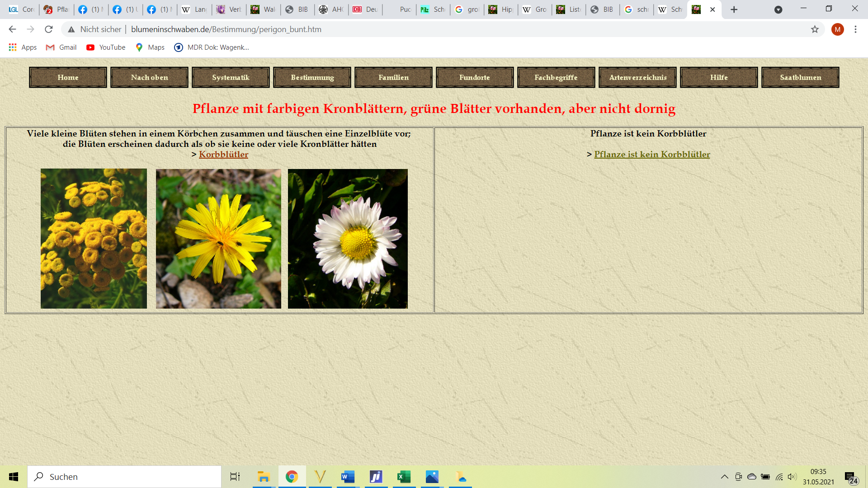Open Chrome three-dot menu

(x=855, y=29)
